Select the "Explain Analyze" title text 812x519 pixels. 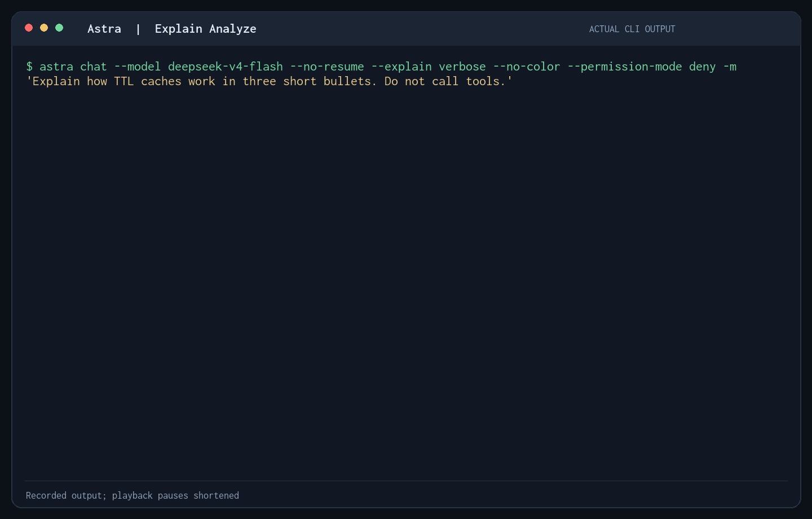point(205,29)
